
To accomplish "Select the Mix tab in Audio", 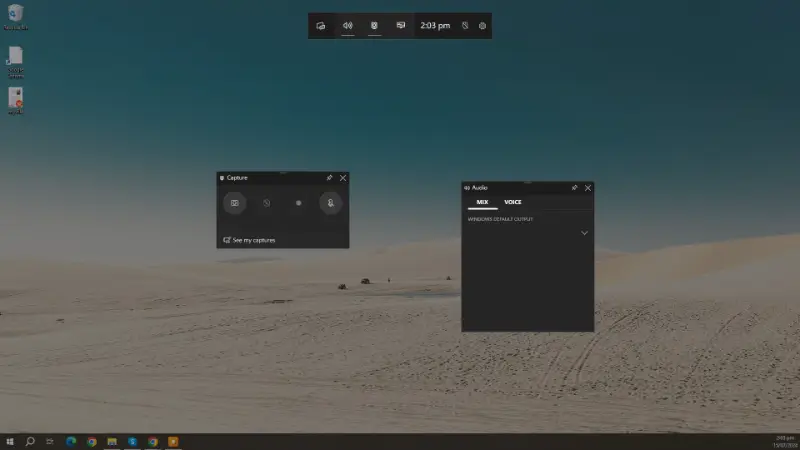I will tap(482, 202).
